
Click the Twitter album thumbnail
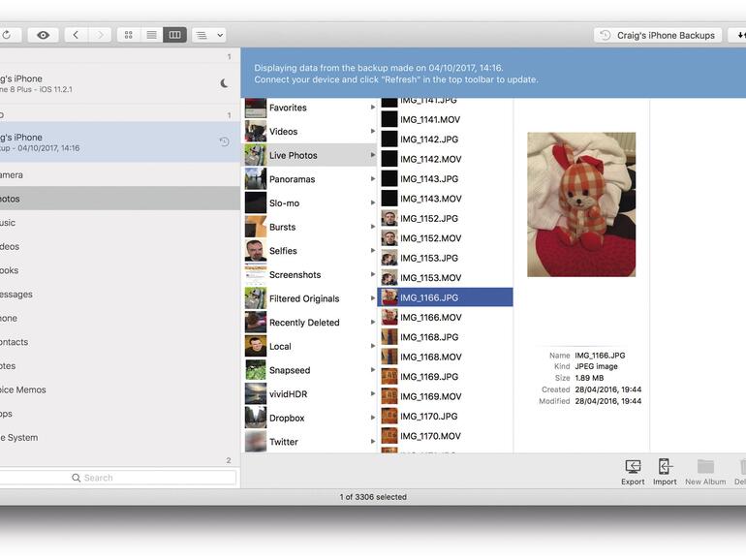pyautogui.click(x=256, y=442)
